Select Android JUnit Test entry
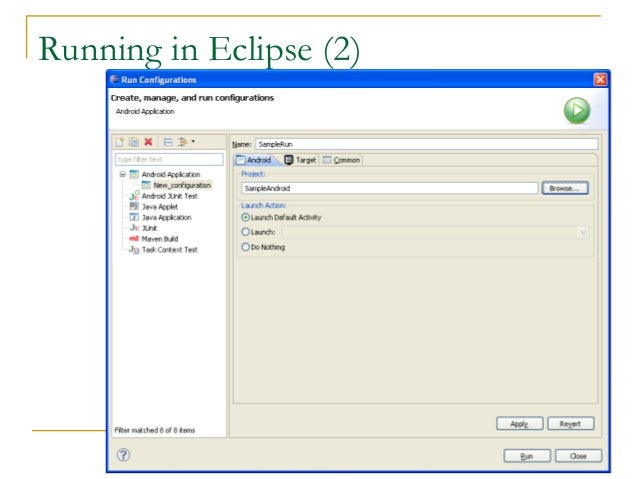 169,196
